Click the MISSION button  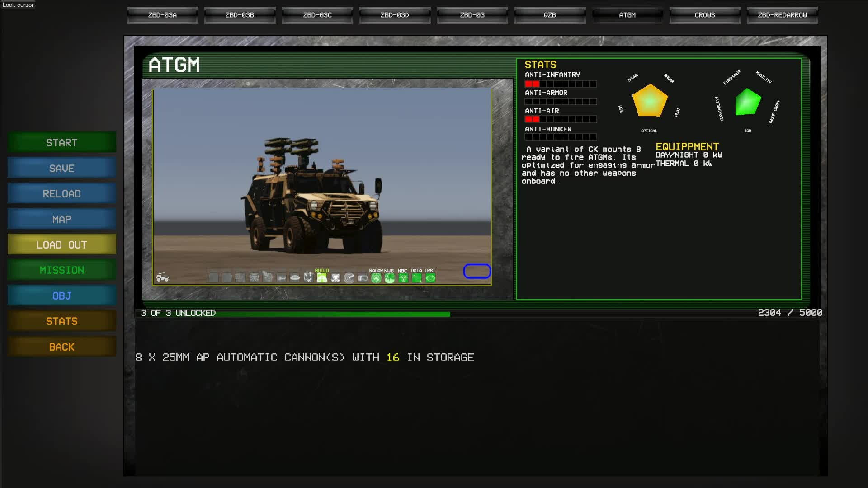61,270
